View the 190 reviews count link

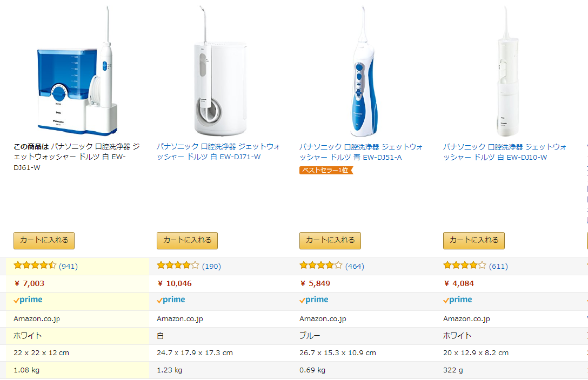click(211, 266)
